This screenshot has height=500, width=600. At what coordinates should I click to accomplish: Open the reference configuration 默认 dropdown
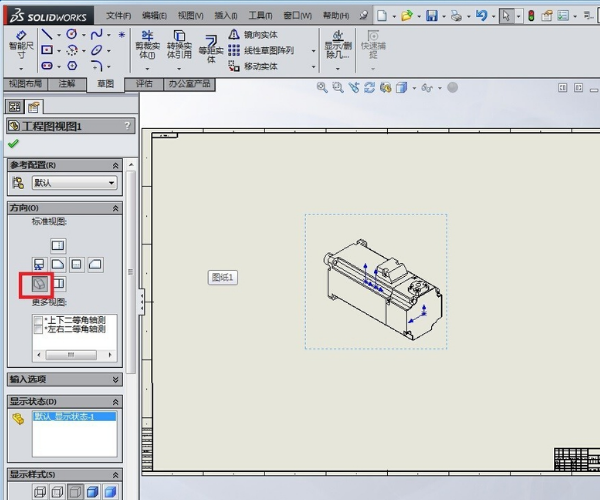tap(110, 183)
